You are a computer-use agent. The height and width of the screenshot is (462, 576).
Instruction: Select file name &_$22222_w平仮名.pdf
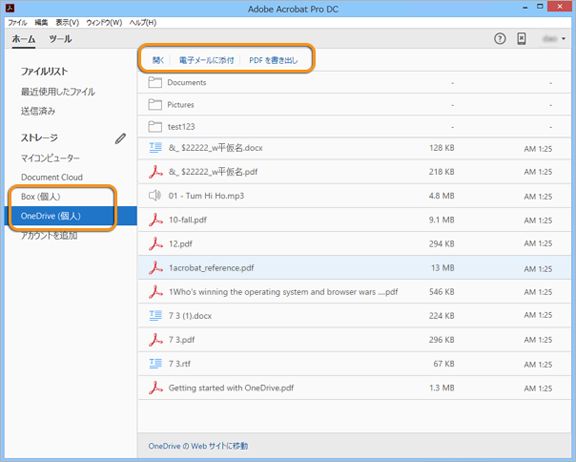click(x=213, y=172)
